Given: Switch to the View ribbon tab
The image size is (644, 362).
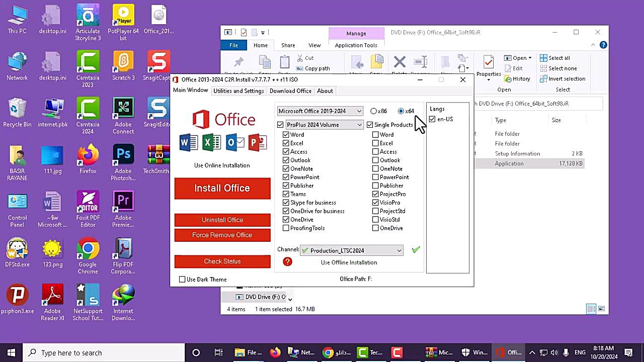Looking at the screenshot, I should 314,45.
